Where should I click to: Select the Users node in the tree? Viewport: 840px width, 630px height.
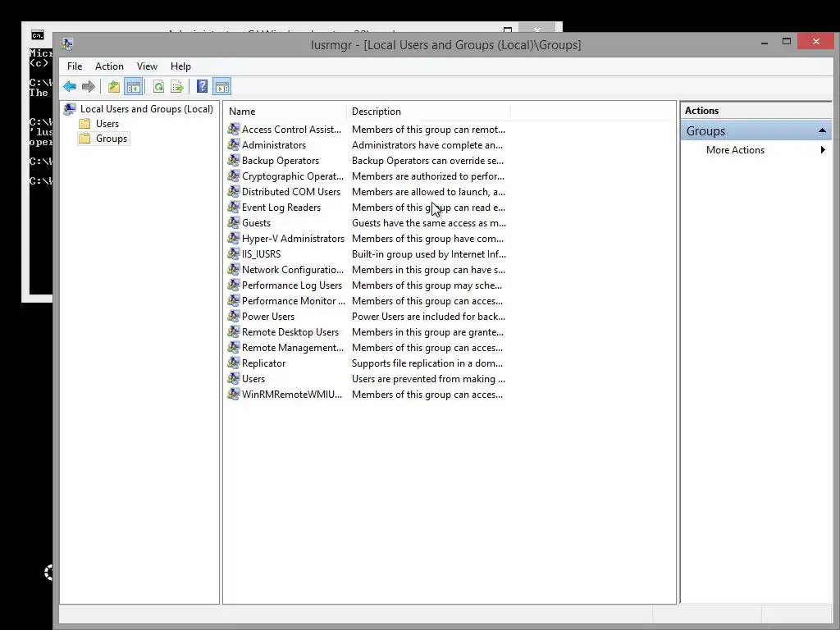[107, 124]
